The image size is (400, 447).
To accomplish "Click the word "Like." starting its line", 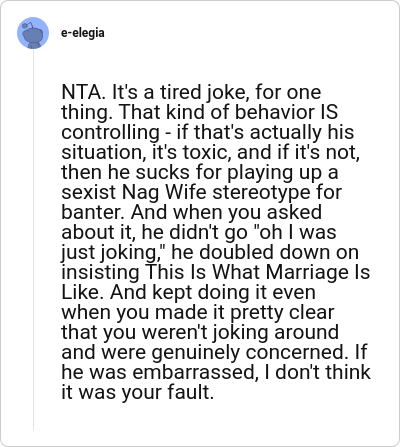I will 83,292.
